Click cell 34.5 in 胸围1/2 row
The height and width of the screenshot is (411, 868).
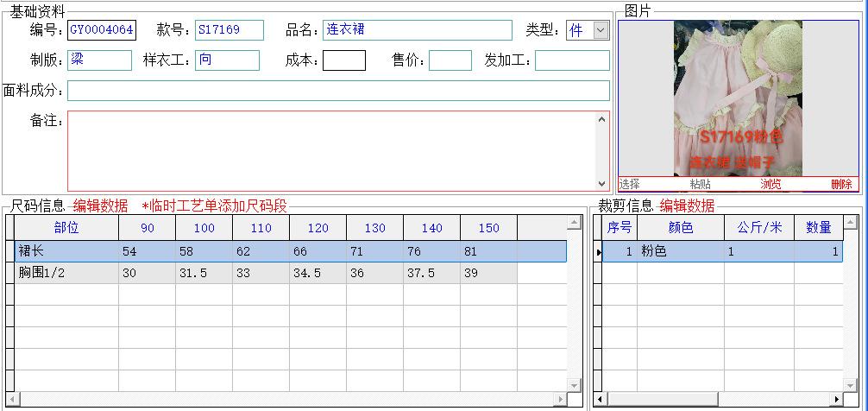318,273
